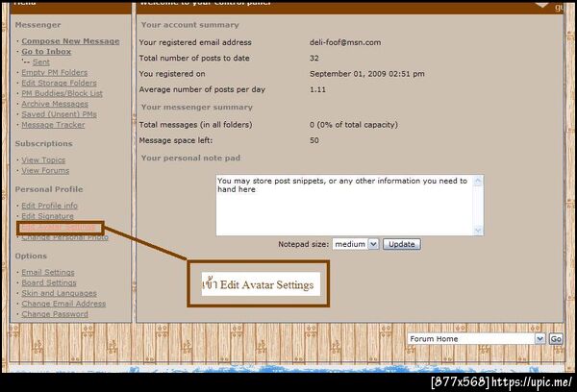Open Saved (Unsent) PMs link

59,114
